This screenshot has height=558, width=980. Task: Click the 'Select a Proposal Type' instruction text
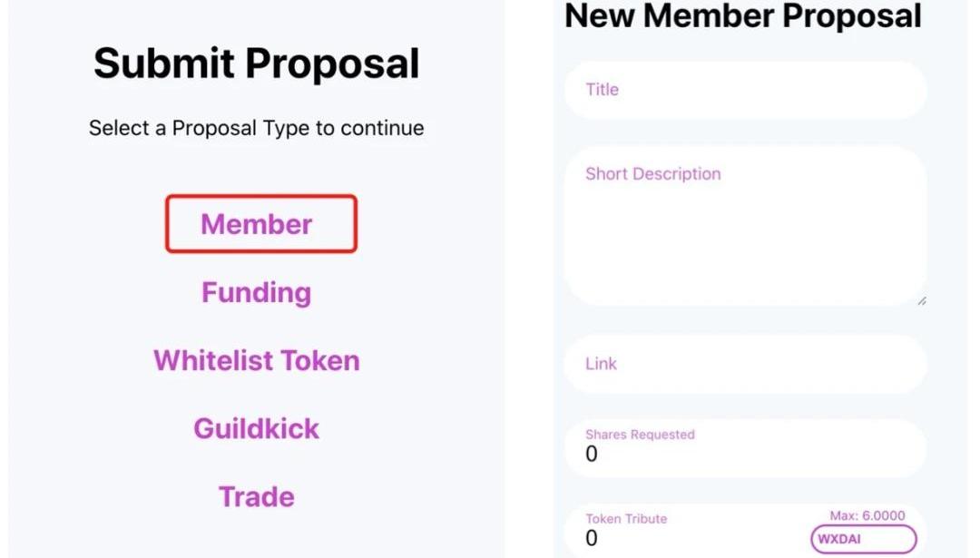[x=257, y=128]
